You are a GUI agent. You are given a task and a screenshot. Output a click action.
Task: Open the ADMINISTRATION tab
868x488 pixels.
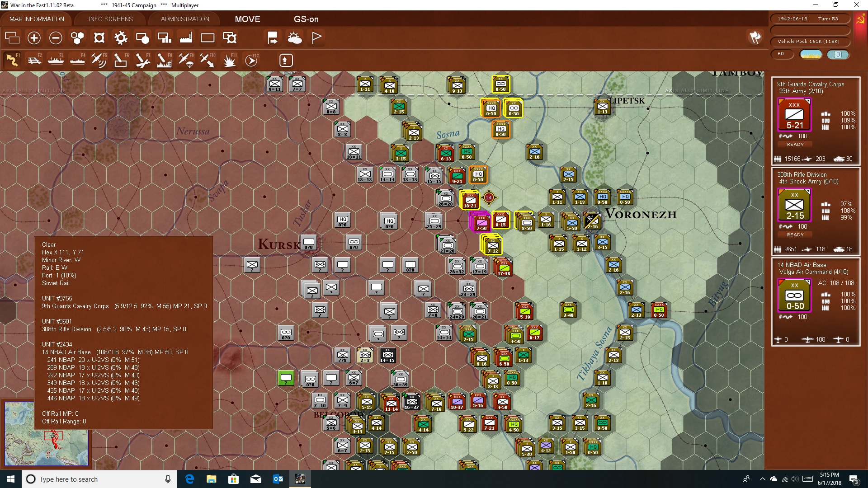point(185,19)
